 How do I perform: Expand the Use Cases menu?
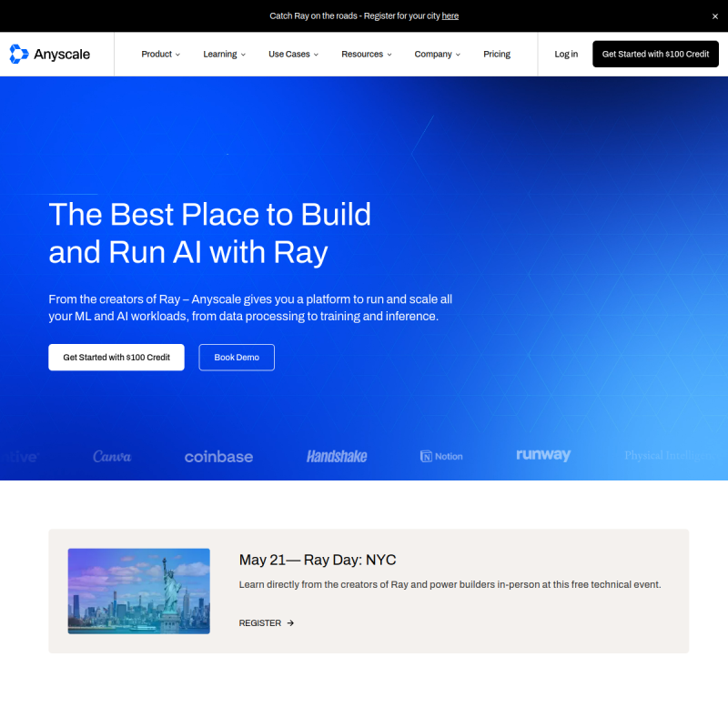tap(293, 55)
